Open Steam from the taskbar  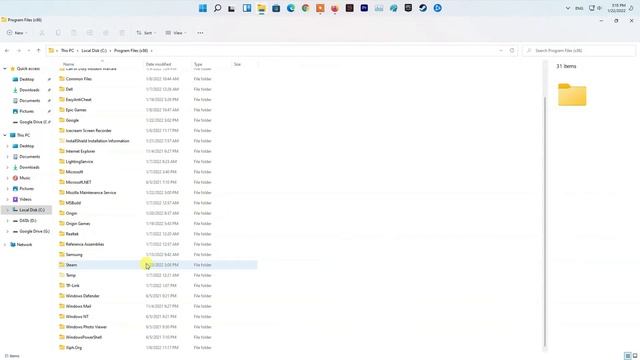[x=423, y=8]
